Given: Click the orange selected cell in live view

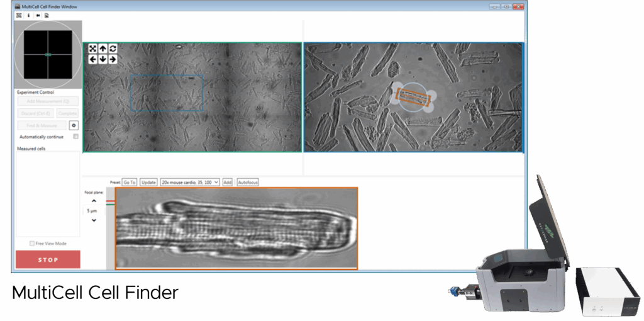Looking at the screenshot, I should pyautogui.click(x=413, y=98).
